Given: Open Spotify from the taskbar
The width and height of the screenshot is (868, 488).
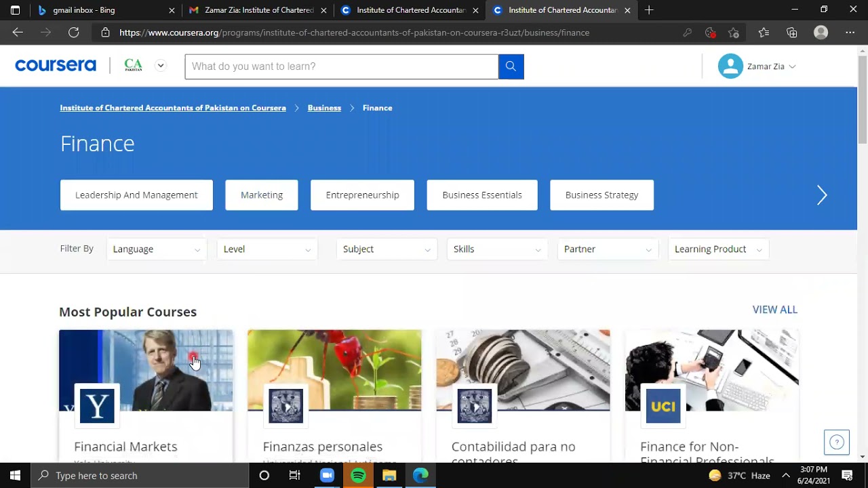Looking at the screenshot, I should (x=358, y=475).
